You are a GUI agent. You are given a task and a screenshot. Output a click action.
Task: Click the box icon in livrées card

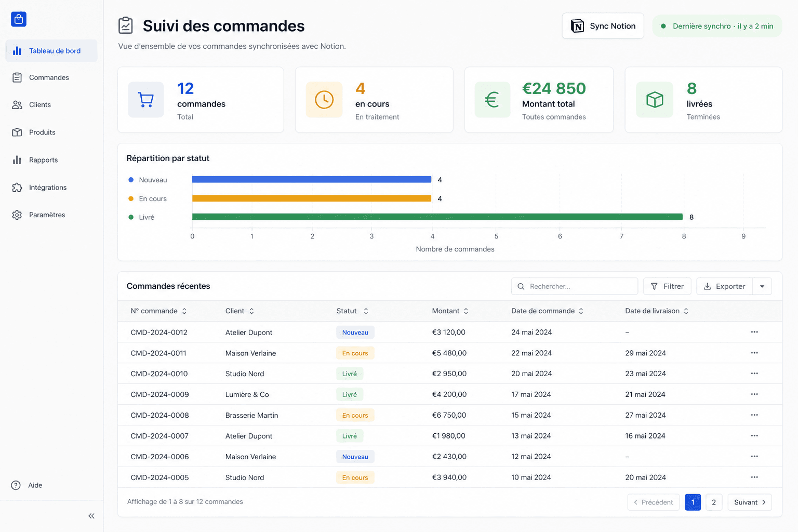click(x=655, y=100)
